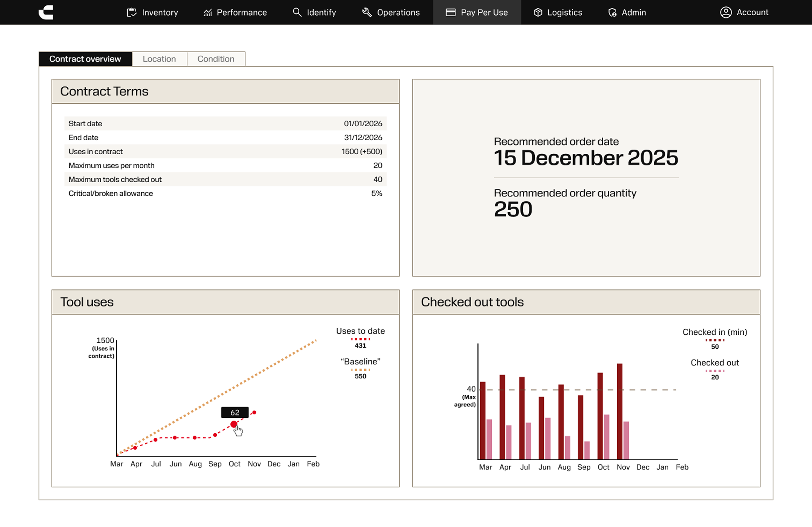Click the company logo in top bar

coord(46,12)
